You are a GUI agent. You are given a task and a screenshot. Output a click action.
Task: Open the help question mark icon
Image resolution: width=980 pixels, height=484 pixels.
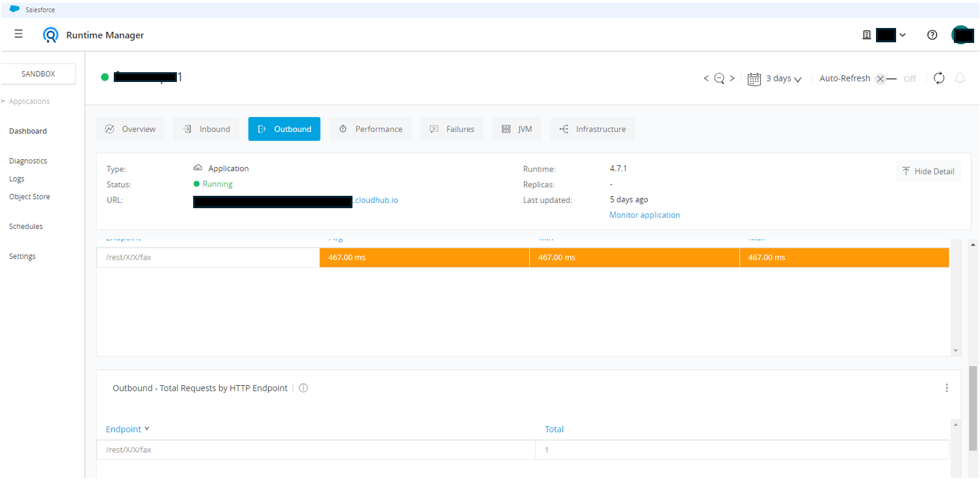(x=932, y=35)
